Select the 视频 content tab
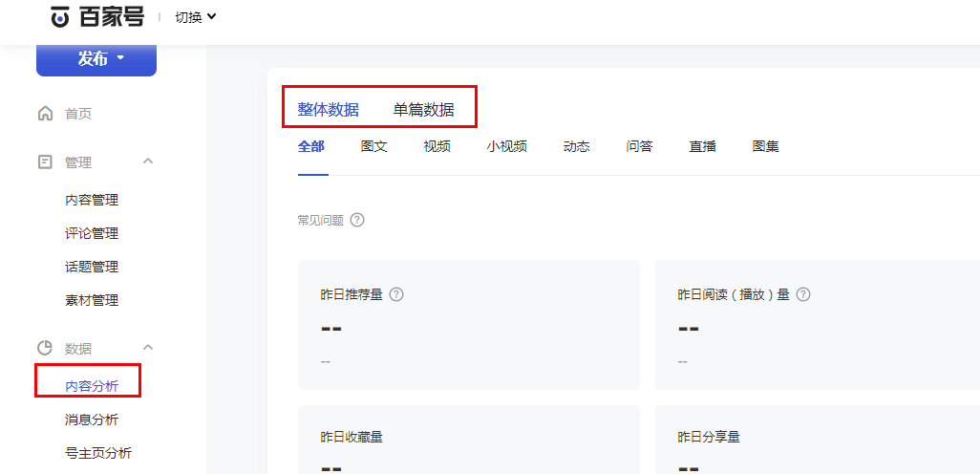The height and width of the screenshot is (474, 980). 437,147
